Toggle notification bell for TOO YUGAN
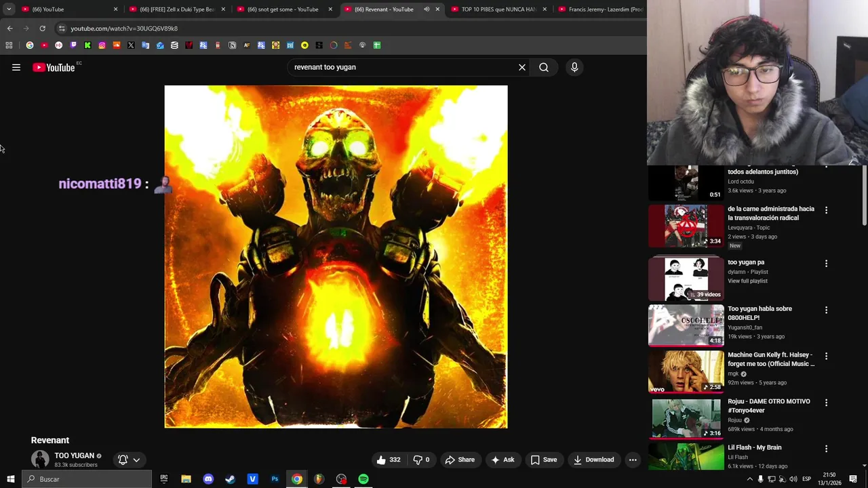 coord(123,460)
